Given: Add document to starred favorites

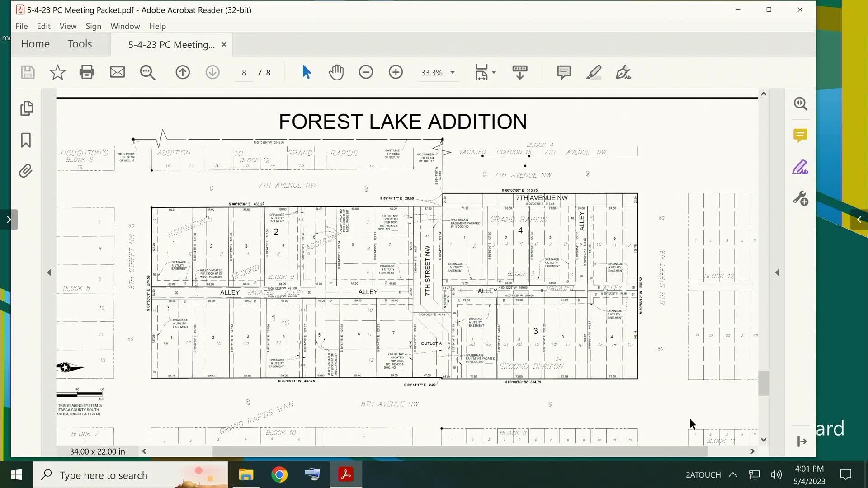Looking at the screenshot, I should [57, 72].
